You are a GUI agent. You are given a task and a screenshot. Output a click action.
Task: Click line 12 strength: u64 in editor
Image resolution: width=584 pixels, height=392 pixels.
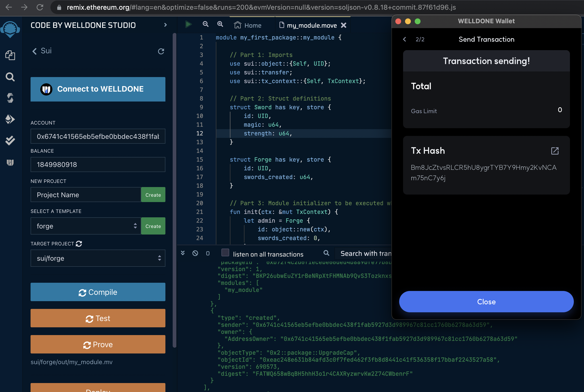pyautogui.click(x=268, y=133)
